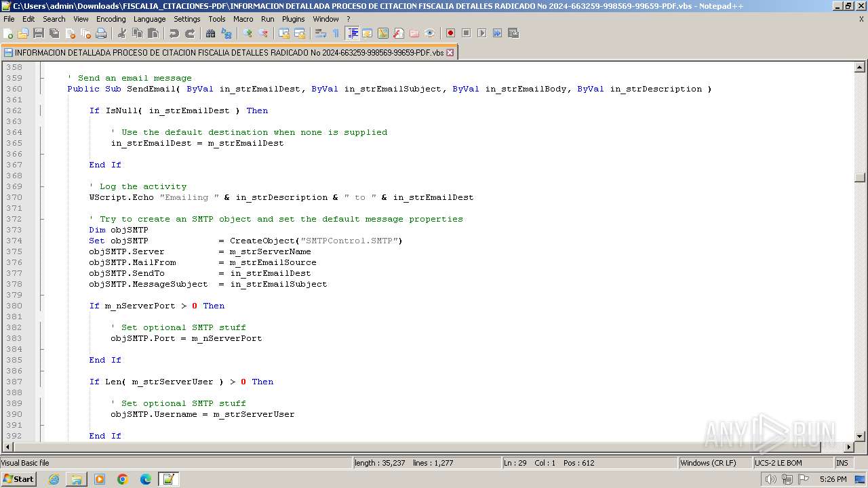The width and height of the screenshot is (868, 488).
Task: Run macro multiple times icon
Action: [498, 33]
